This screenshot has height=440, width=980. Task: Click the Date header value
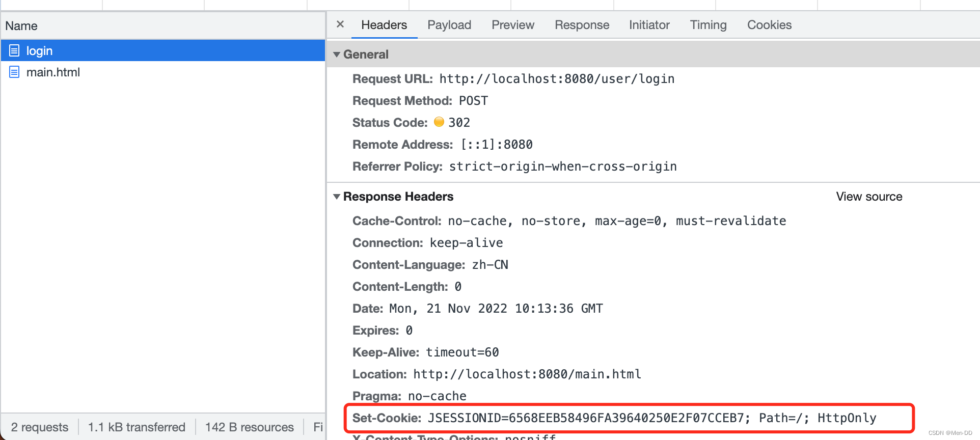pyautogui.click(x=496, y=309)
